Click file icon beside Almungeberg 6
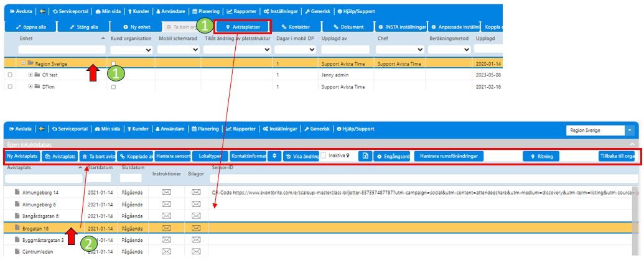Screen dimensions: 644x263 [17, 204]
